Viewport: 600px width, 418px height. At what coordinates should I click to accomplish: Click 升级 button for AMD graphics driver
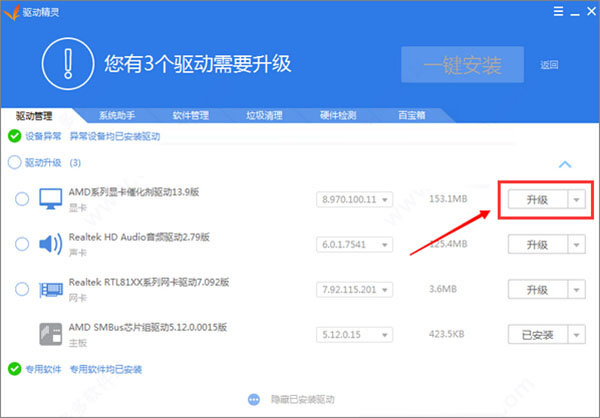pyautogui.click(x=537, y=199)
